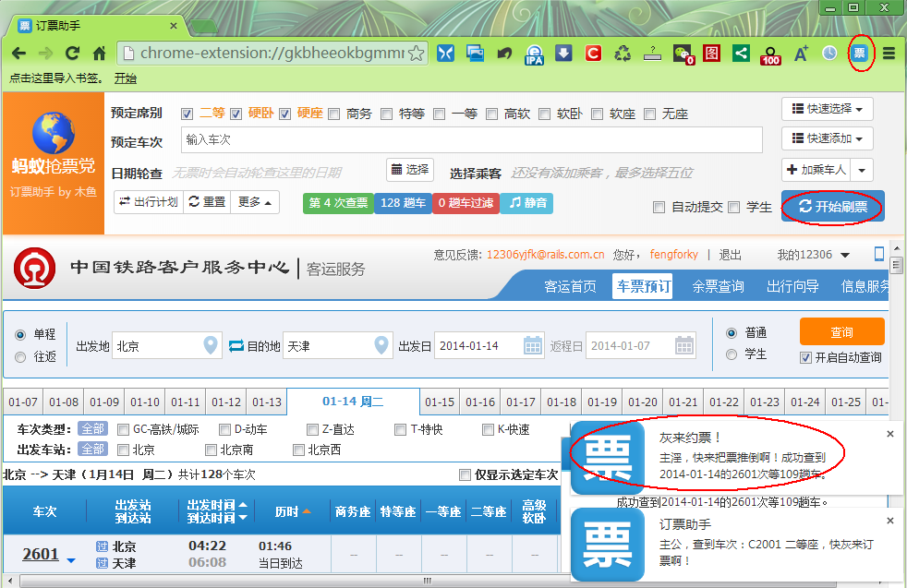The height and width of the screenshot is (588, 907).
Task: Swap departure and destination stations icon
Action: click(236, 346)
